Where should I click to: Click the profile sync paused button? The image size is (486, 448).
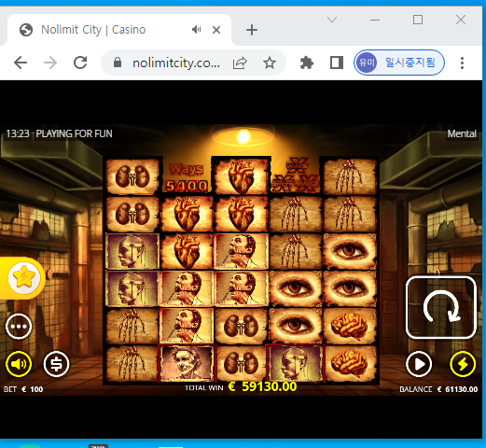(x=399, y=63)
